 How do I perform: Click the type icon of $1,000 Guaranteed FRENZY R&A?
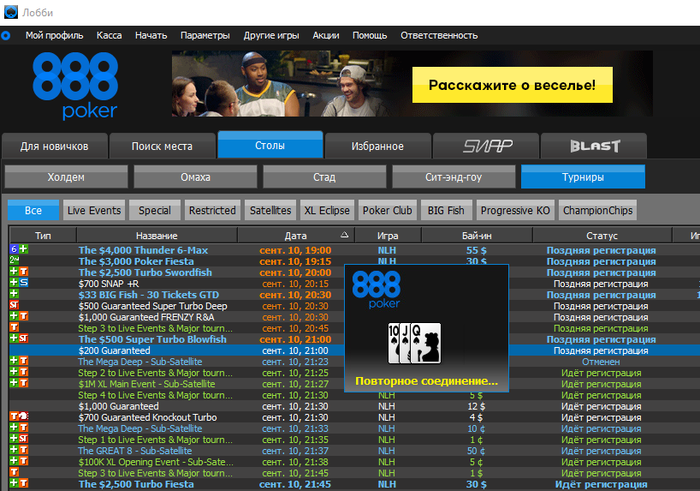point(19,316)
